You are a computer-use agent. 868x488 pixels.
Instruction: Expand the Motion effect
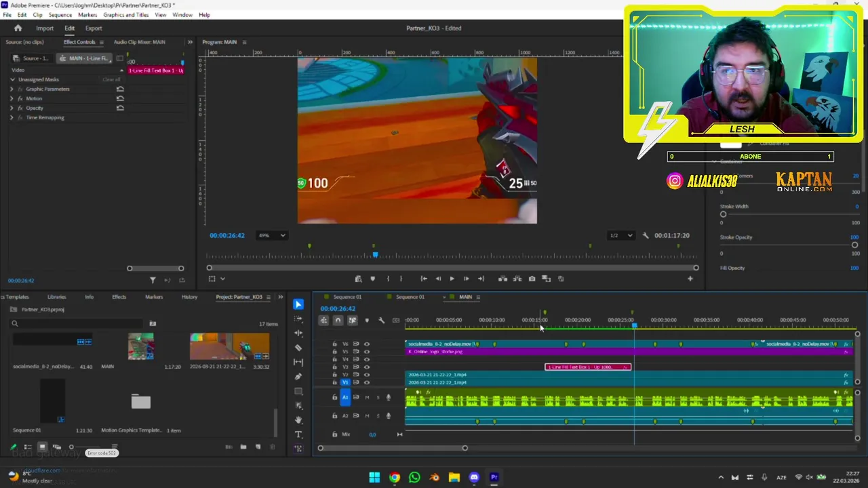pos(12,98)
